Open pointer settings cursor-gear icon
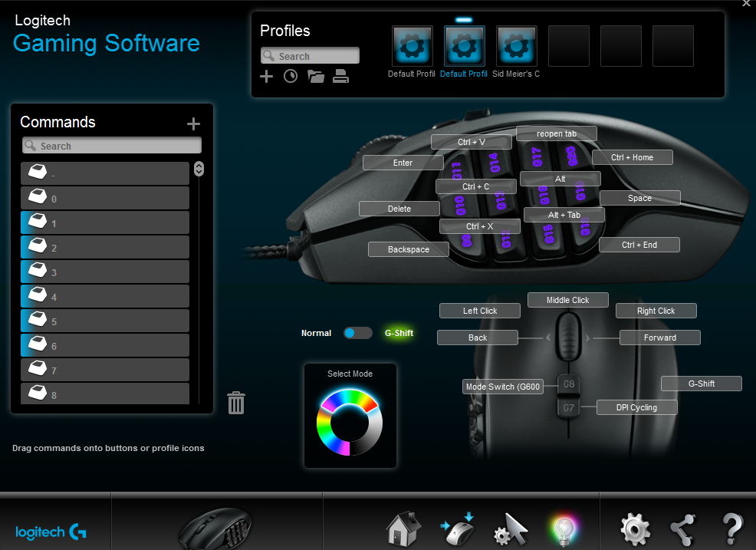The height and width of the screenshot is (550, 756). (511, 529)
